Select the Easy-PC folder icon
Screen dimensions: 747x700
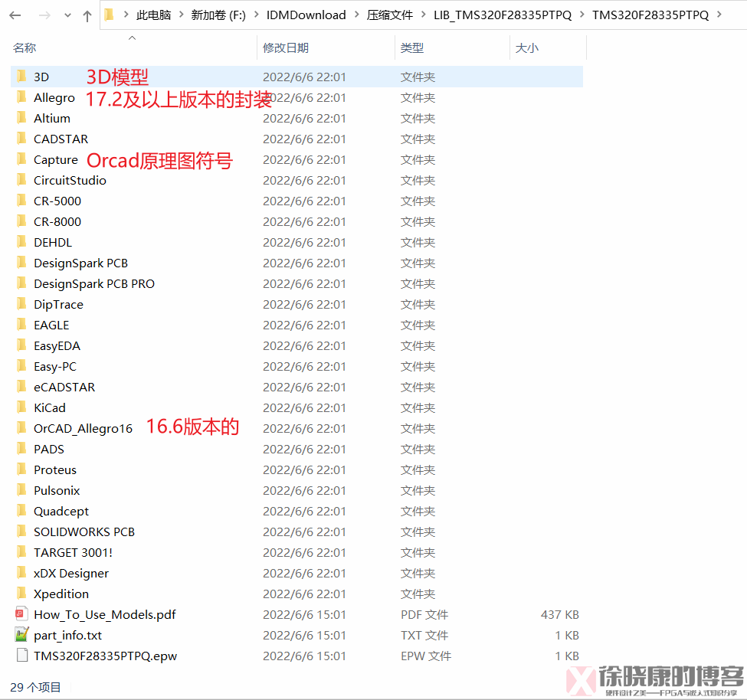pyautogui.click(x=21, y=366)
